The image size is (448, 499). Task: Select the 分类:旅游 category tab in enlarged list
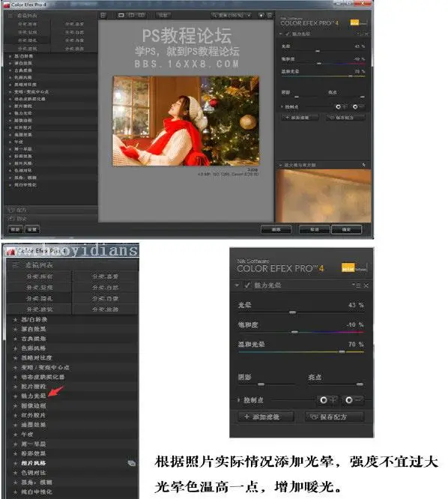(106, 309)
